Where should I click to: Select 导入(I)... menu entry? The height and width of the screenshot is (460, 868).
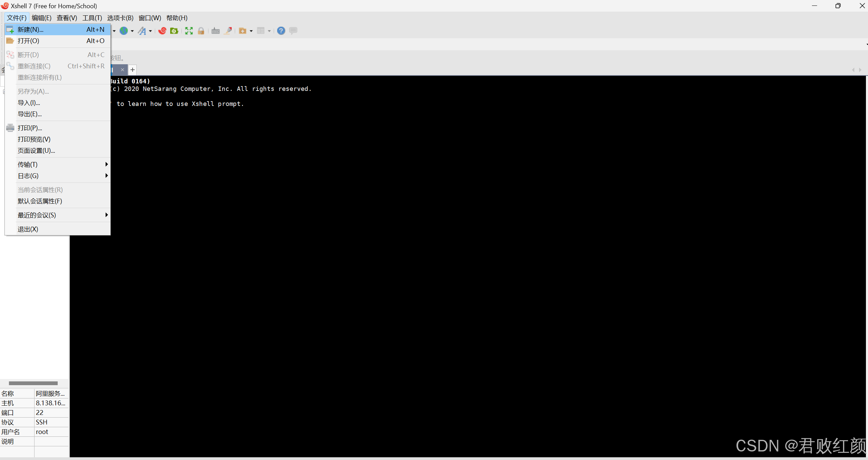(x=58, y=103)
